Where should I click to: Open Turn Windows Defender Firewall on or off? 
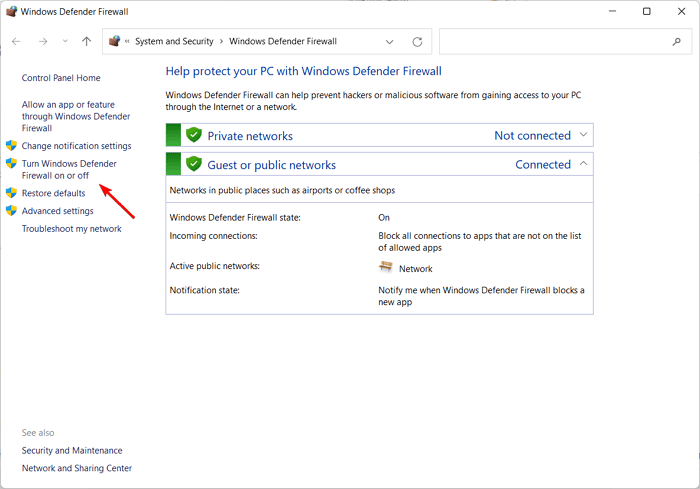point(69,169)
